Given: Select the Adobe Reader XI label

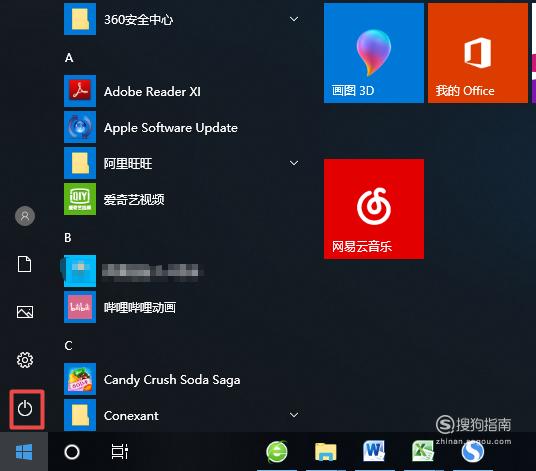Looking at the screenshot, I should (152, 92).
